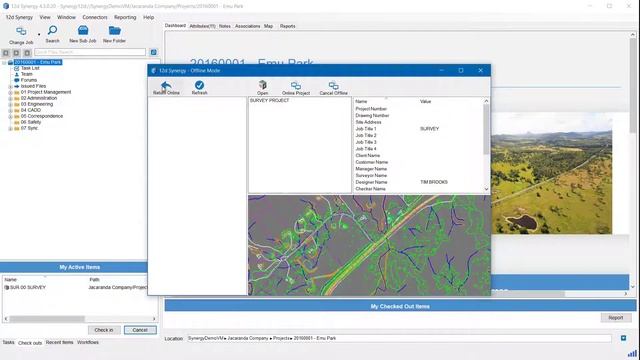This screenshot has height=360, width=640.
Task: Click the 12d Synergy title bar logo
Action: click(x=6, y=6)
